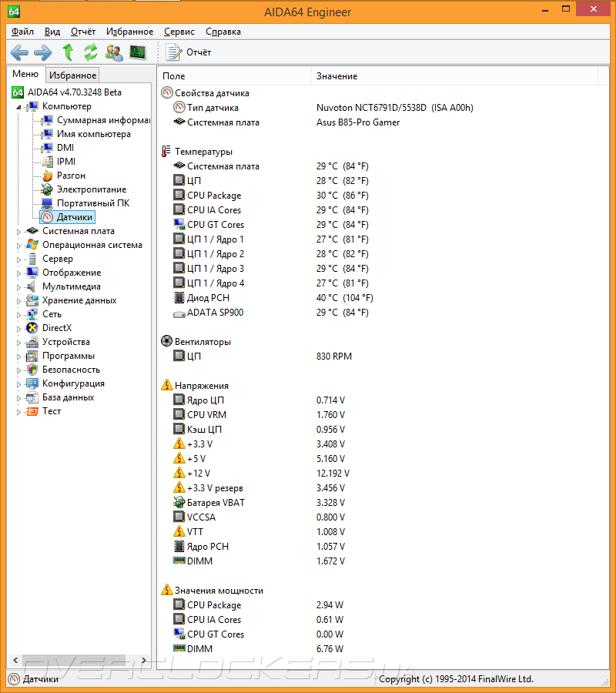Click the Значения мощности warning icon
Viewport: 616px width, 693px height.
[x=166, y=590]
